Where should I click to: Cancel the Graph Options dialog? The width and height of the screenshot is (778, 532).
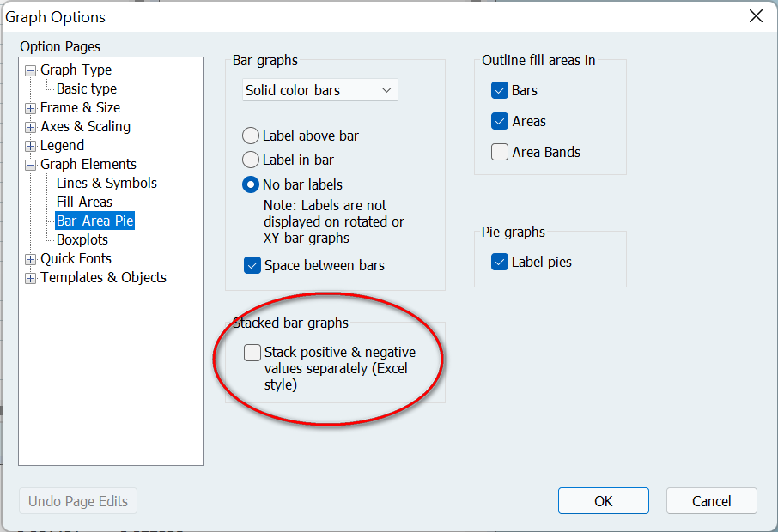(x=712, y=501)
